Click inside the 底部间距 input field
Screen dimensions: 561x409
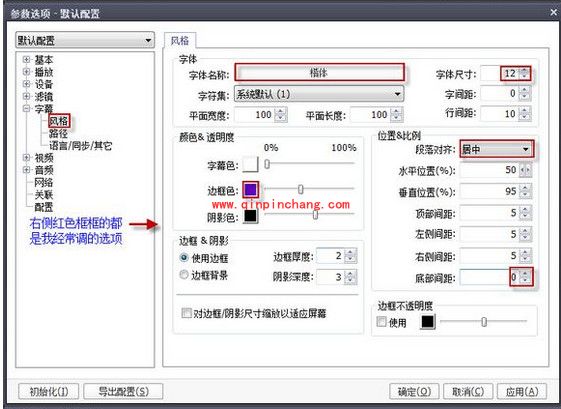[489, 277]
